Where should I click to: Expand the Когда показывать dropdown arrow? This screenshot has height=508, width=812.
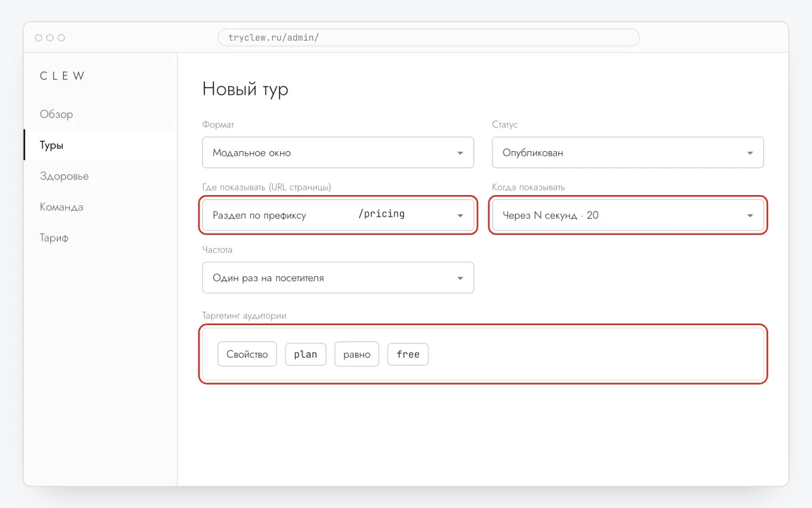point(750,216)
